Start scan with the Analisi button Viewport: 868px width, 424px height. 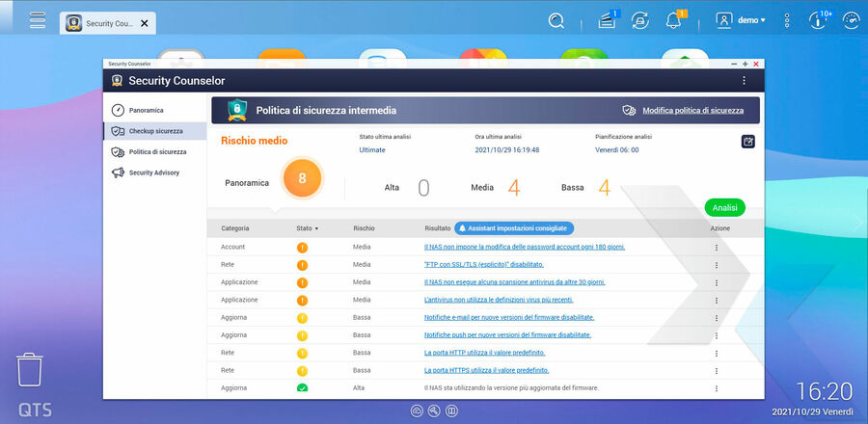point(724,207)
